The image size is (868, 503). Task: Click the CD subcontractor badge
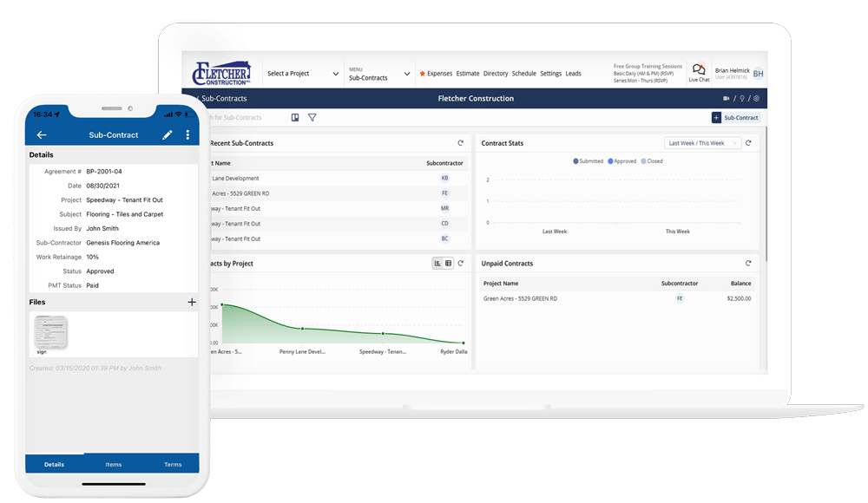point(444,224)
